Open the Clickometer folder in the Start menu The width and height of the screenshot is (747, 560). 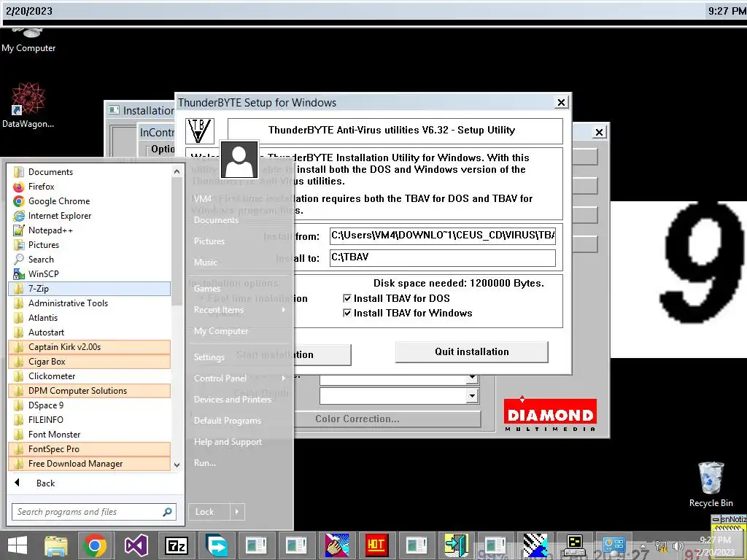89,376
